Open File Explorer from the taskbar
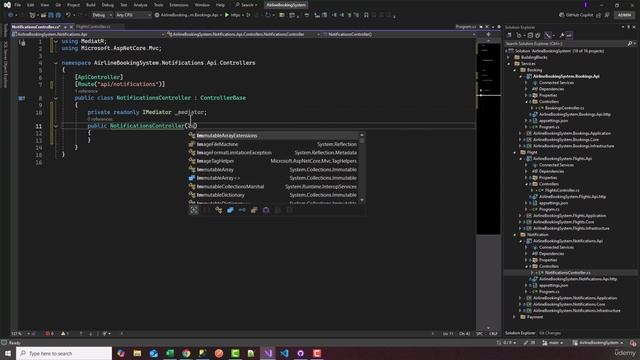640x360 pixels. point(137,353)
